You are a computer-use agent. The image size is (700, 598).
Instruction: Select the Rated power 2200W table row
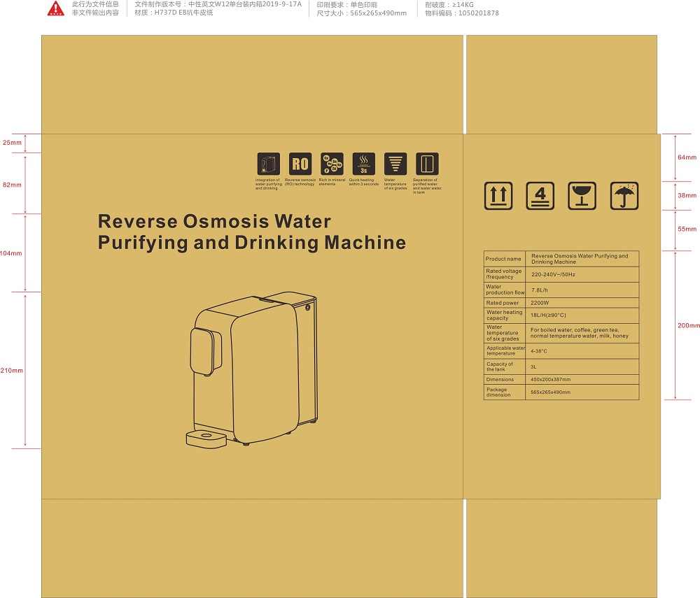[x=561, y=303]
